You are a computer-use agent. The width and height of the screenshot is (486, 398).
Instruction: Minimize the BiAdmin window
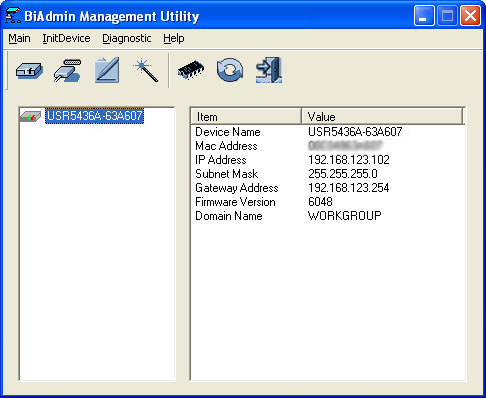click(424, 15)
